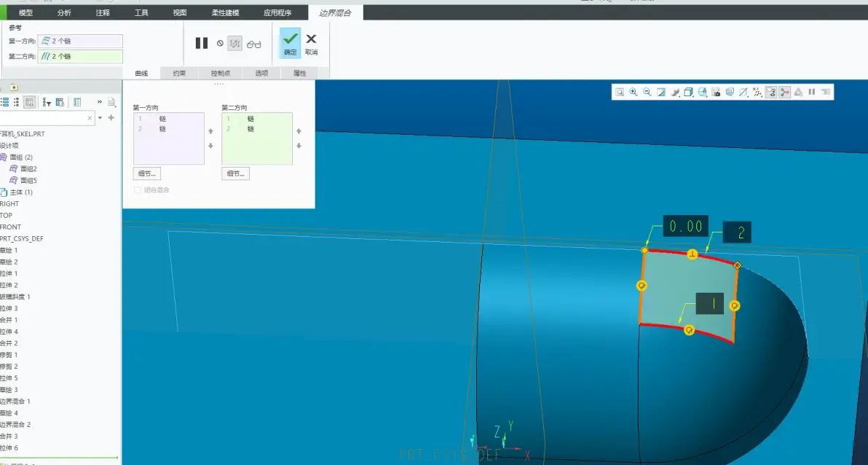Click the Refit zoom-window icon
Viewport: 868px width, 465px height.
point(620,92)
